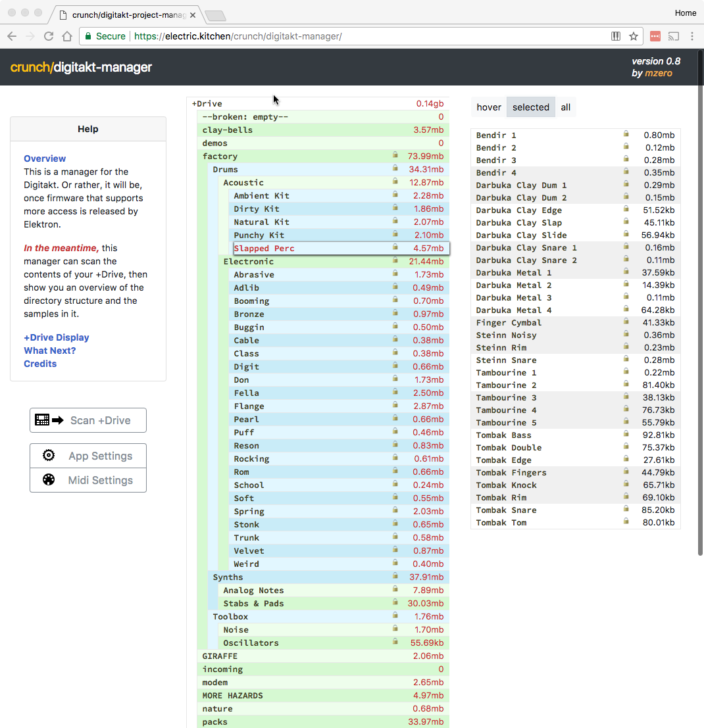Viewport: 704px width, 728px height.
Task: Click the MIDI connector icon
Action: coord(49,480)
